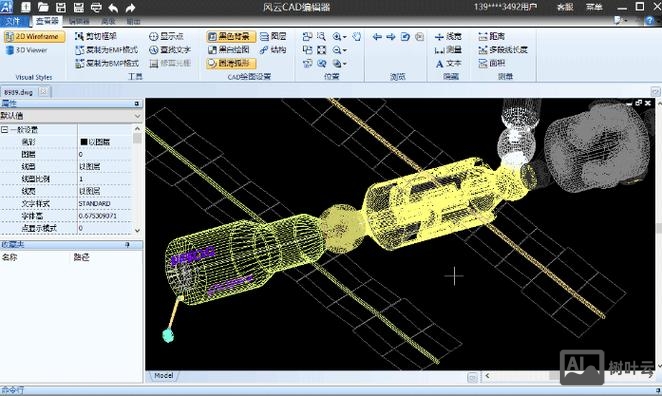The width and height of the screenshot is (662, 396).
Task: Pin the 属性 properties panel
Action: 136,103
